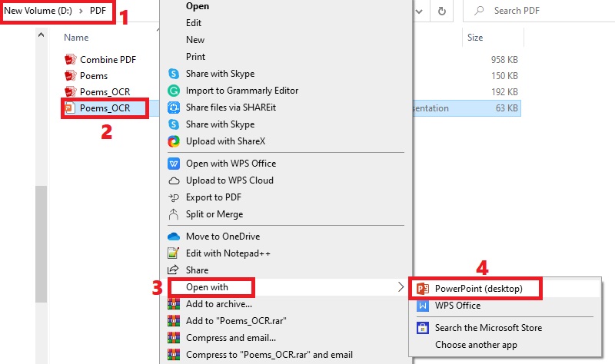Select Open with WPS Office
615x364 pixels.
[231, 164]
